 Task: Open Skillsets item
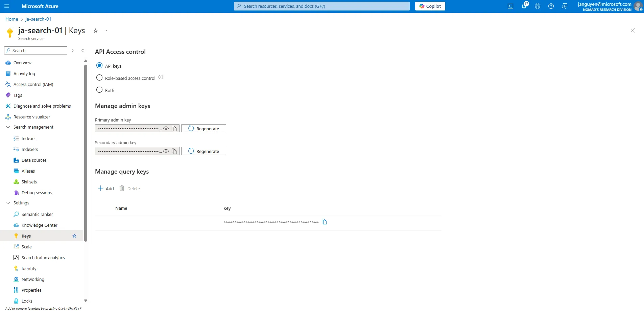click(x=29, y=182)
